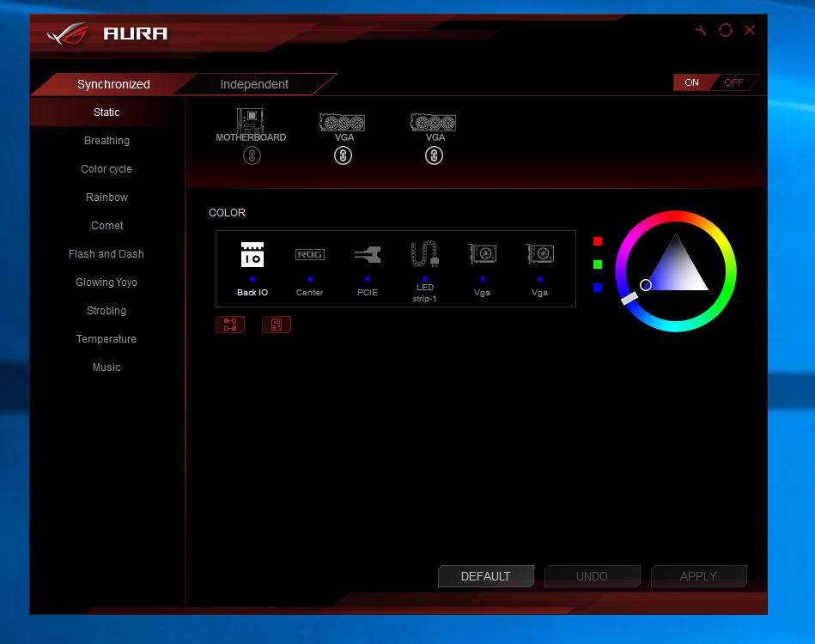Open the Synchronized tab
The width and height of the screenshot is (815, 644).
[113, 84]
